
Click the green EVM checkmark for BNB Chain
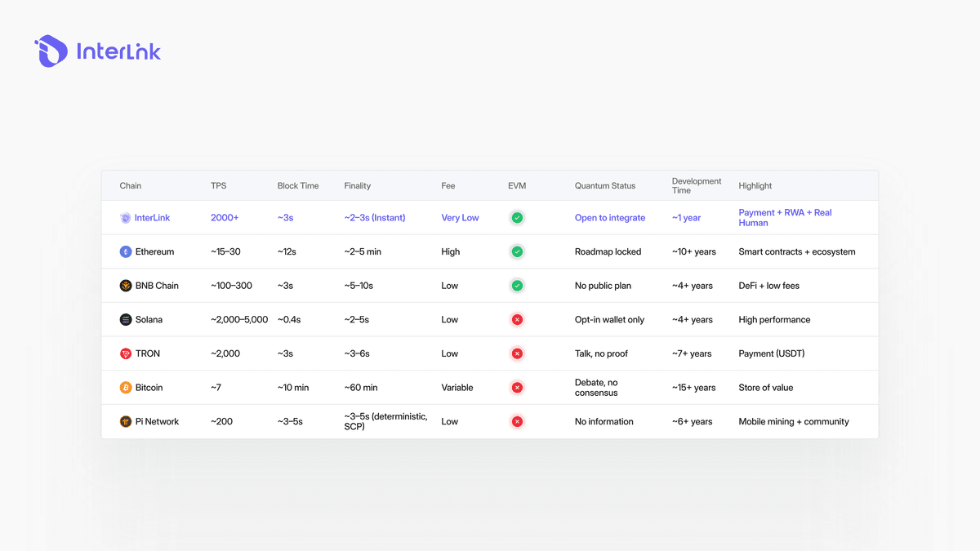point(517,286)
